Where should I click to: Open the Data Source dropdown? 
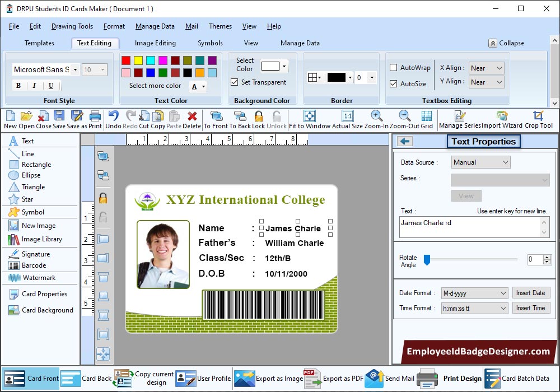pos(480,162)
